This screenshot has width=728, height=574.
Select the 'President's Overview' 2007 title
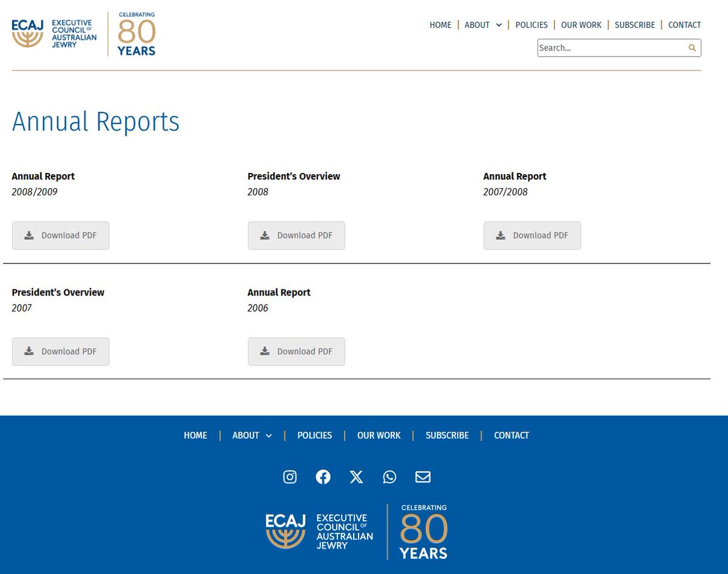click(58, 292)
